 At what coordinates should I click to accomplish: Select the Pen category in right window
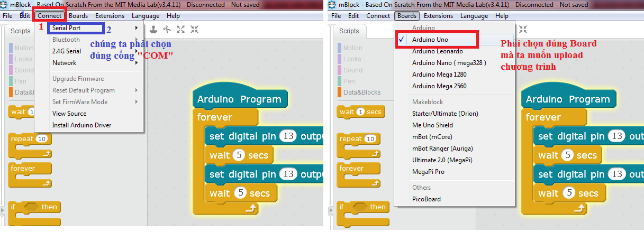[x=349, y=81]
